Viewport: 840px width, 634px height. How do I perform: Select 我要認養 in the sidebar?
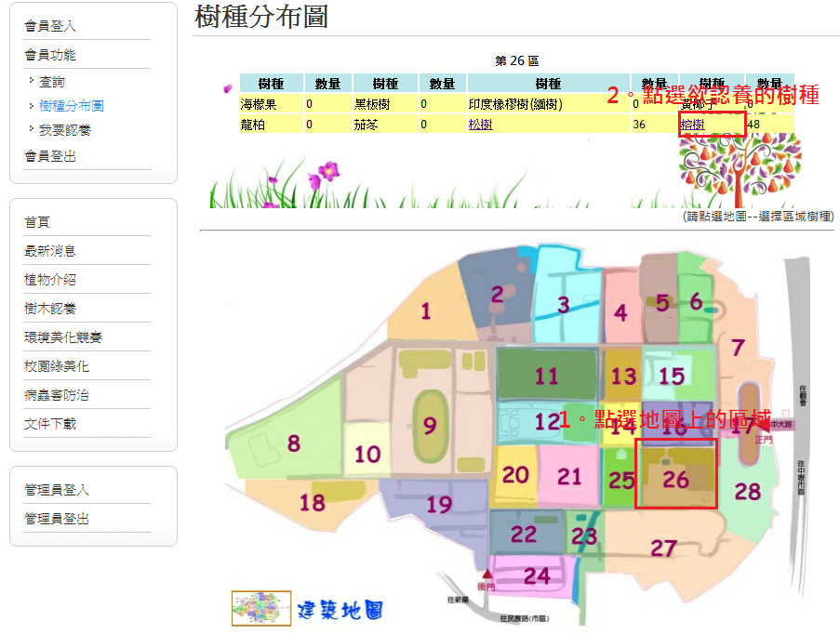tap(65, 130)
